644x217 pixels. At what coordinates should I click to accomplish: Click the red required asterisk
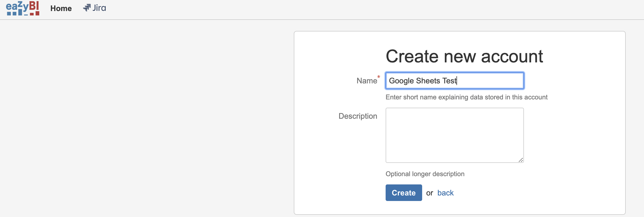point(379,77)
